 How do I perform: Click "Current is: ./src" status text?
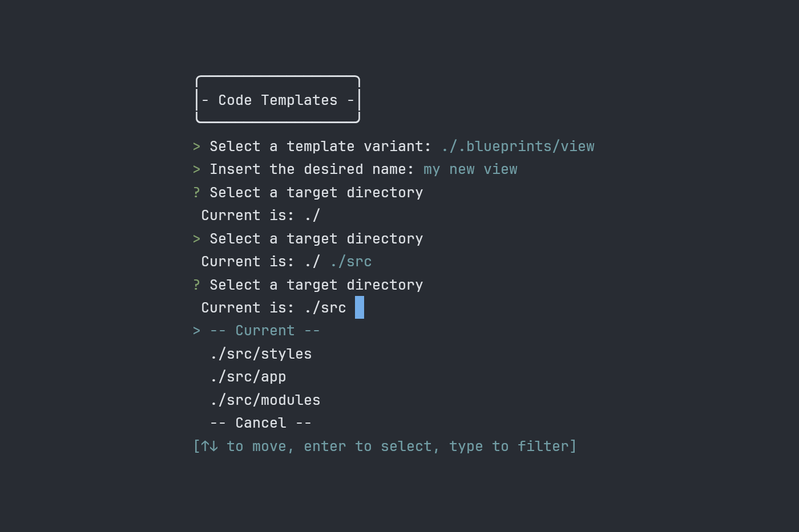click(273, 308)
